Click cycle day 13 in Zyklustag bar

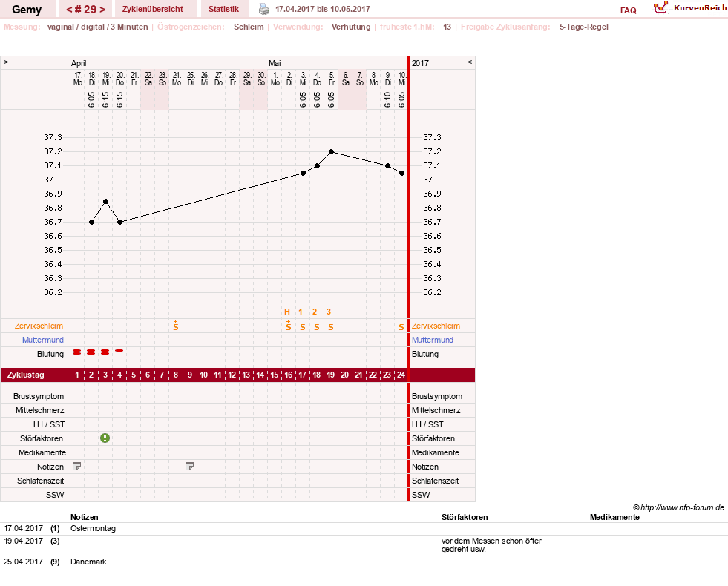(246, 375)
